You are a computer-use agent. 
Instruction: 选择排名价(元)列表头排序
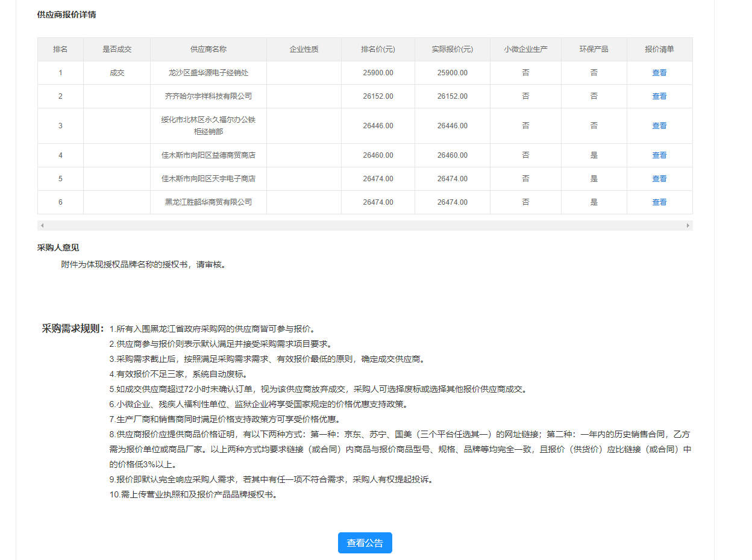click(378, 49)
